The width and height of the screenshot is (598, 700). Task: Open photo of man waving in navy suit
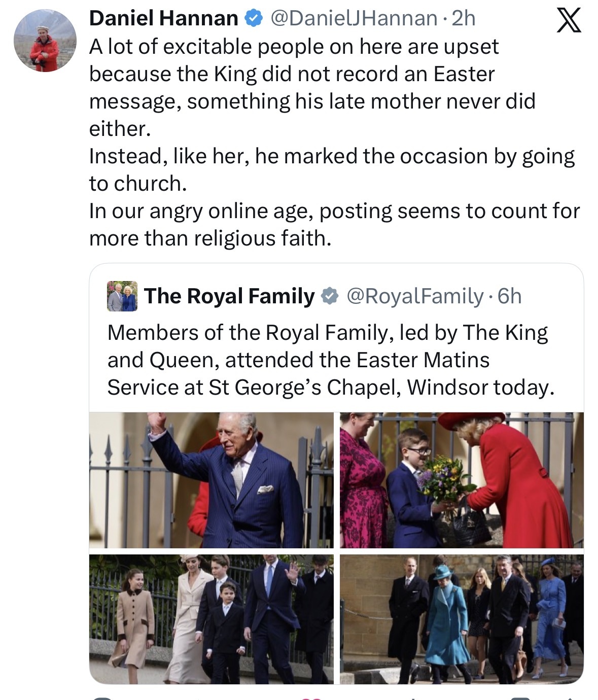coord(211,480)
